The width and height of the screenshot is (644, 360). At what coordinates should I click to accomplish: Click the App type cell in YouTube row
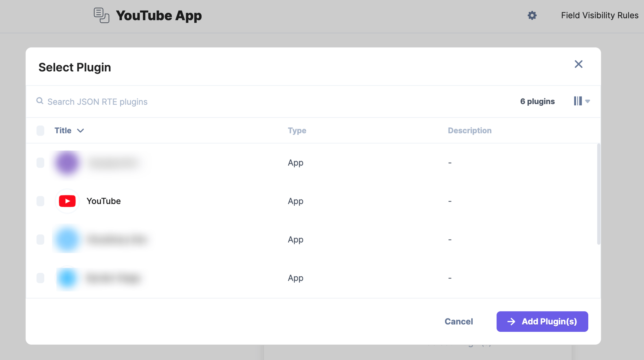295,201
